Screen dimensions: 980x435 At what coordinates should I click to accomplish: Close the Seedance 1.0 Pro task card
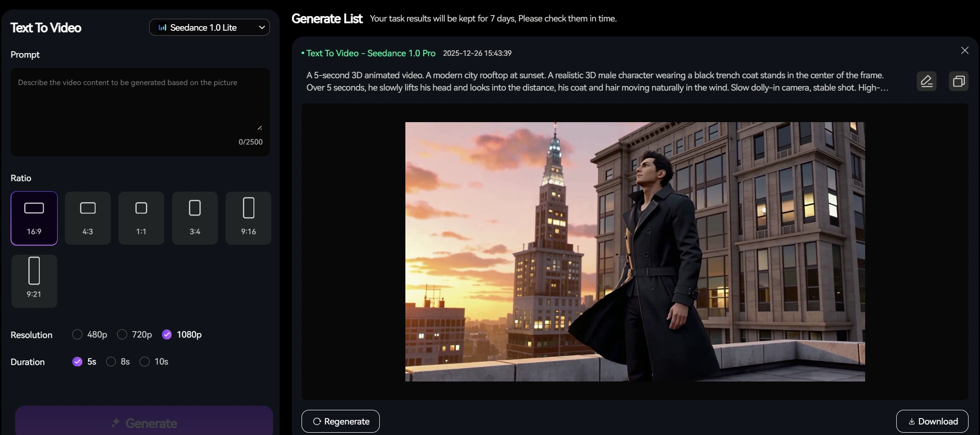click(x=964, y=50)
